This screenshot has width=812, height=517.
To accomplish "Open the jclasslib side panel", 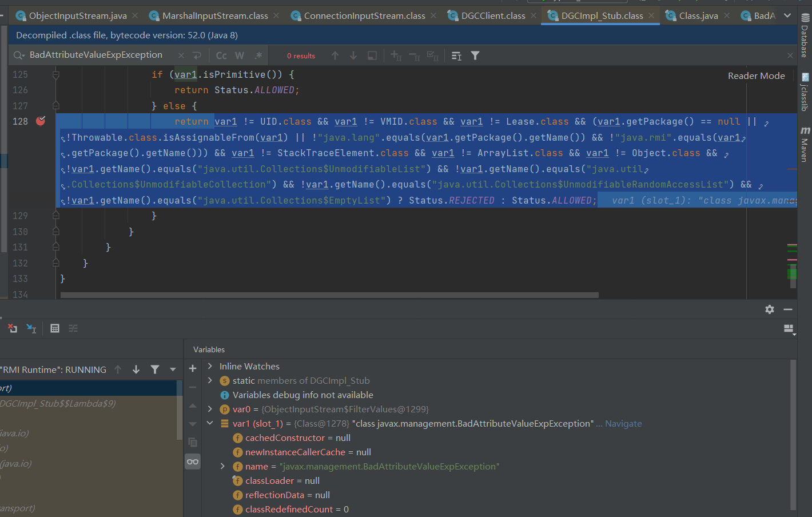I will point(805,92).
